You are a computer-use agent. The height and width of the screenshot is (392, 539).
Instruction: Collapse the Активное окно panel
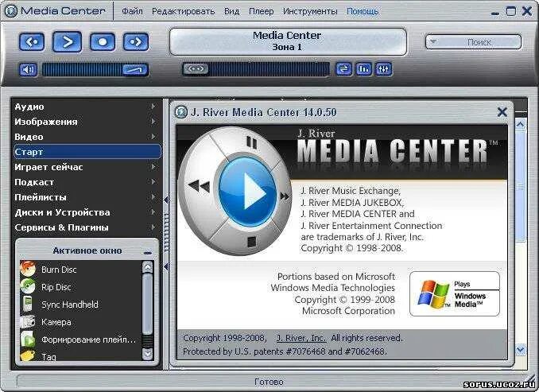click(x=148, y=253)
